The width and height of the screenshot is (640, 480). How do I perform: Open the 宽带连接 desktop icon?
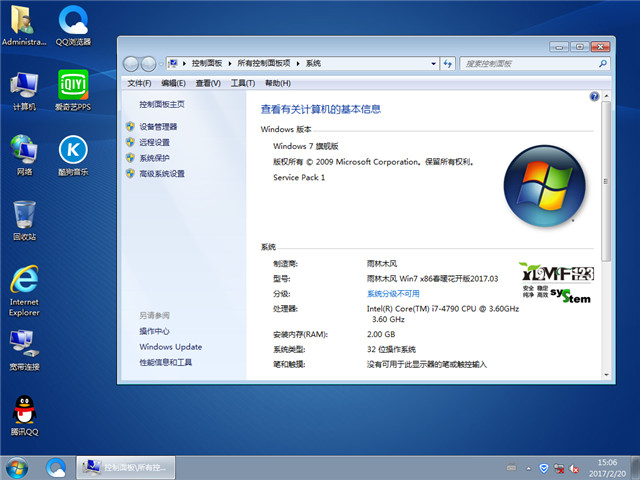click(24, 350)
